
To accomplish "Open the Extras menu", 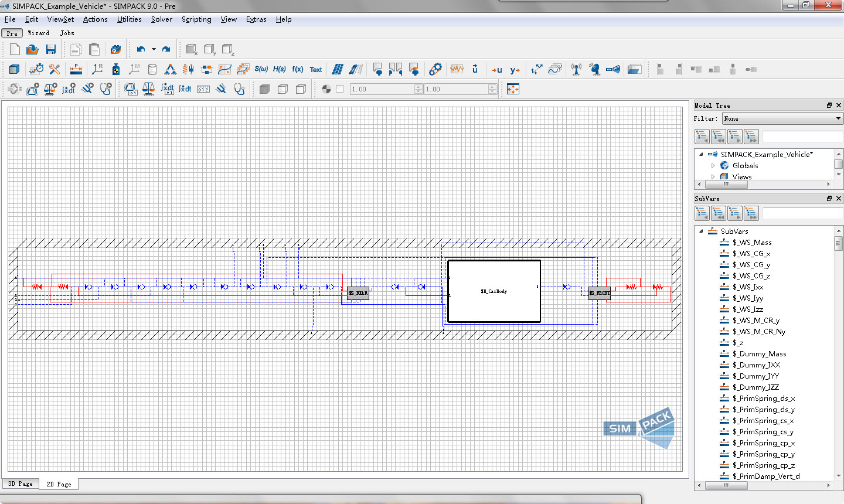I will tap(256, 19).
